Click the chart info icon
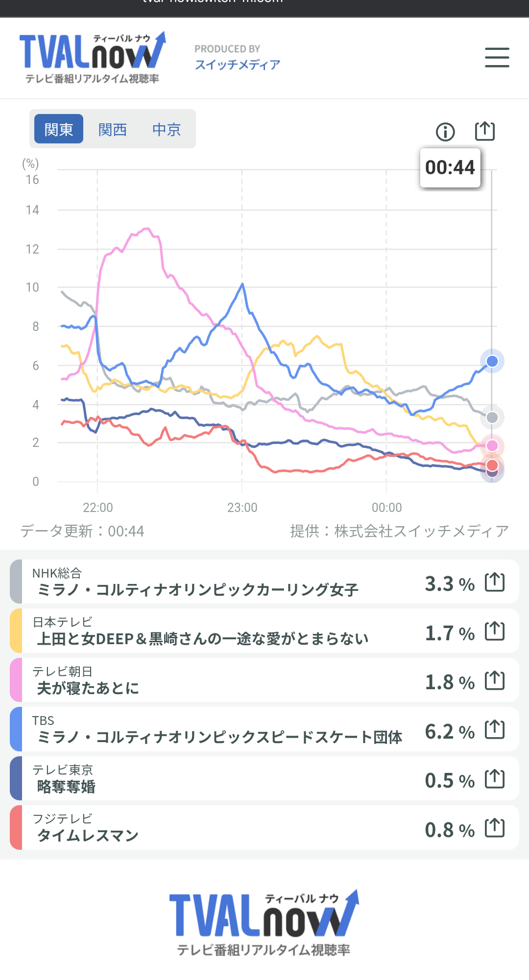Image resolution: width=529 pixels, height=980 pixels. pos(445,132)
